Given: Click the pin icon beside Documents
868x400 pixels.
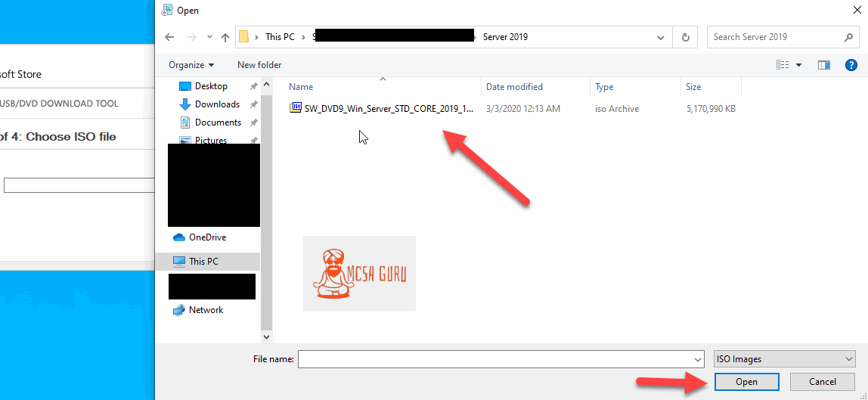Looking at the screenshot, I should (253, 122).
